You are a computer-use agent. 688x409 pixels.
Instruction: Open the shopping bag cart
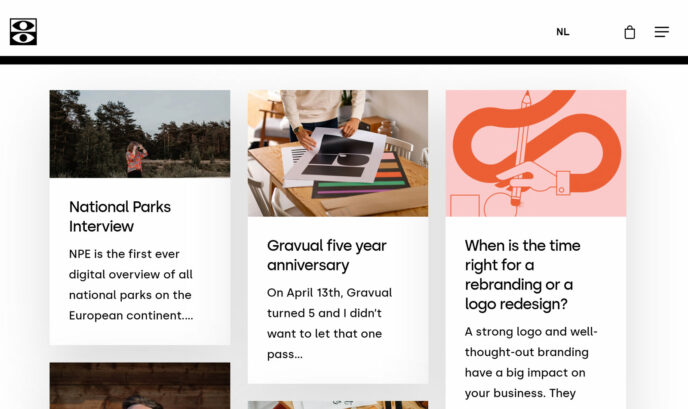(630, 32)
